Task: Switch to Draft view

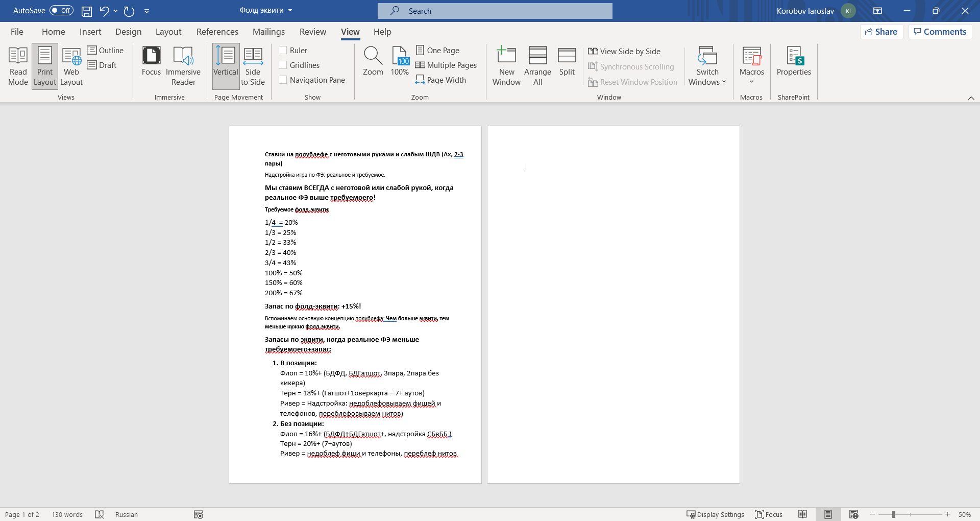Action: click(102, 65)
